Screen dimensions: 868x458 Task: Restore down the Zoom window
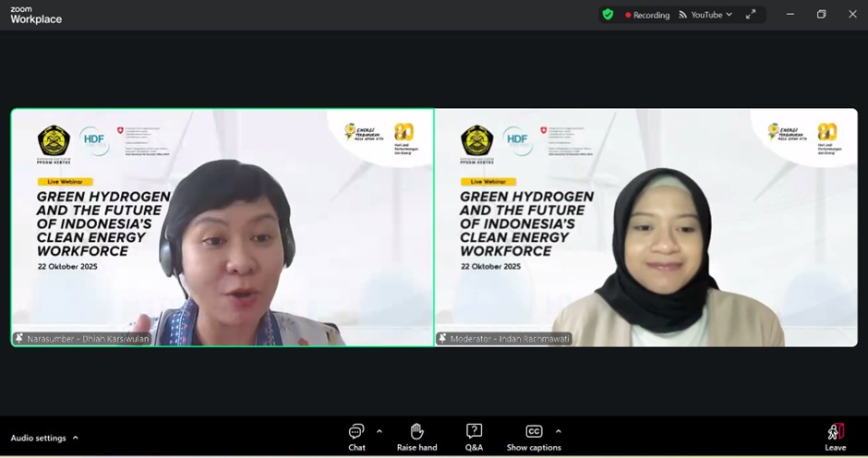821,15
